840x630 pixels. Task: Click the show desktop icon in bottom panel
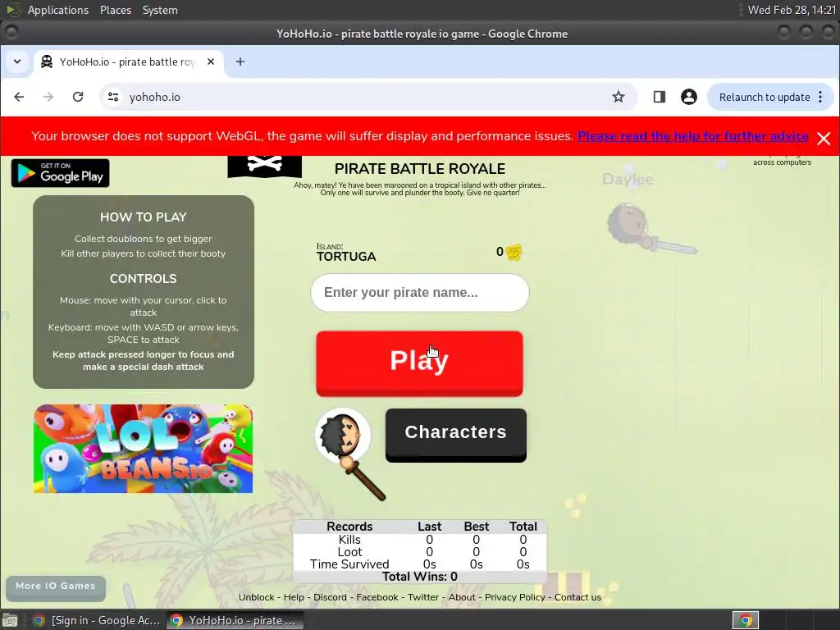tap(10, 620)
